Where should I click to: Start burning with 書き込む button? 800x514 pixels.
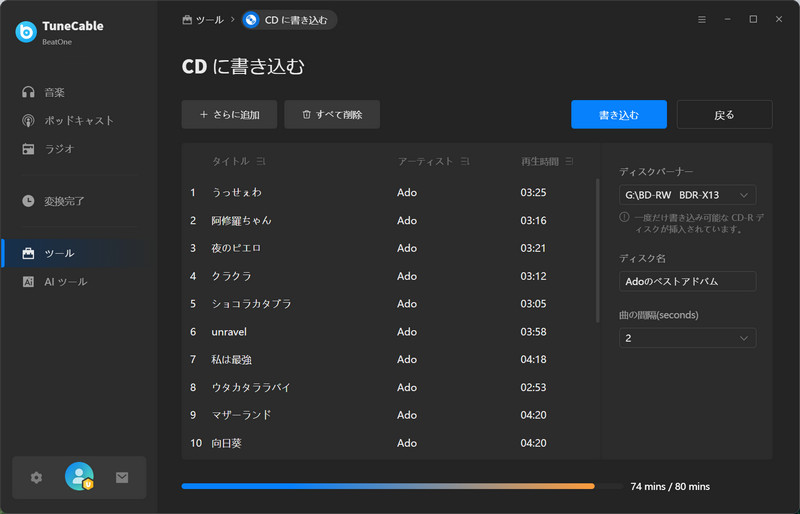pyautogui.click(x=619, y=114)
